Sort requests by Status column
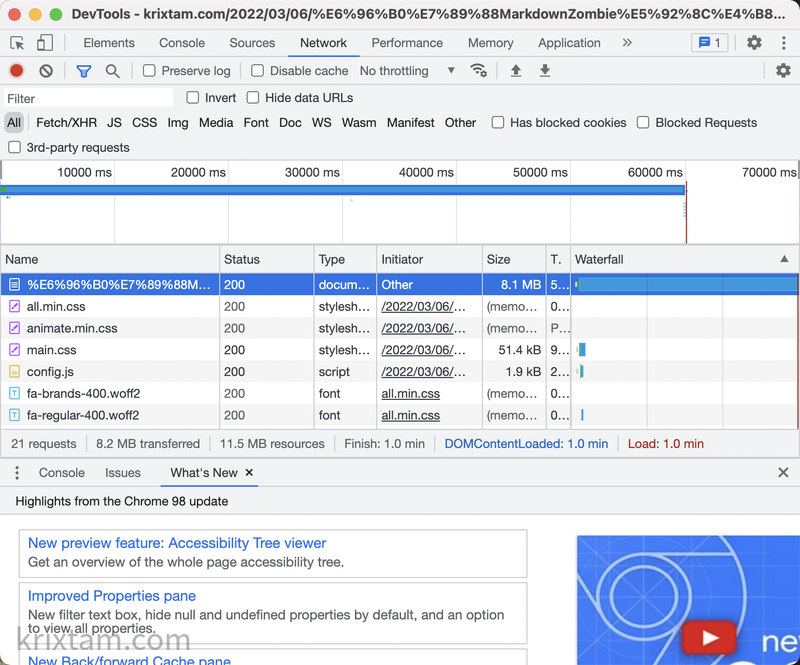 tap(266, 259)
